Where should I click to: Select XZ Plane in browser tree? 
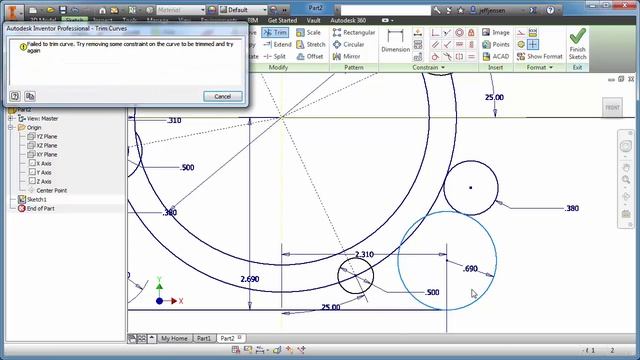tap(42, 145)
